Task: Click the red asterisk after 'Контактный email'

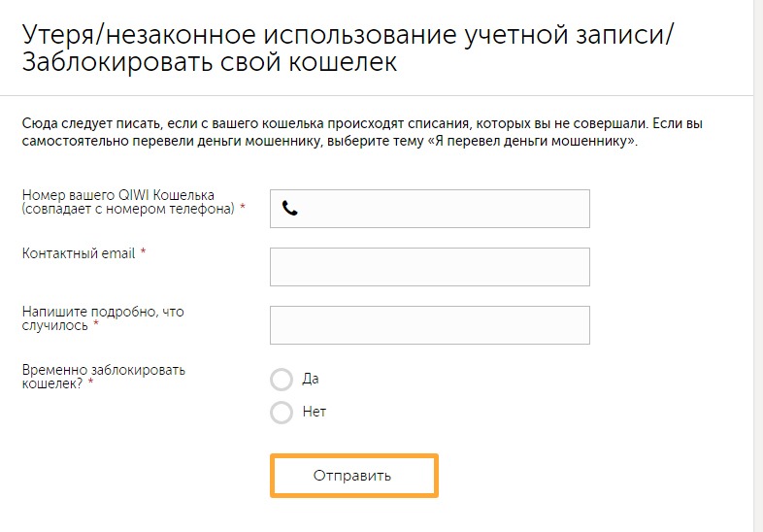Action: [143, 252]
